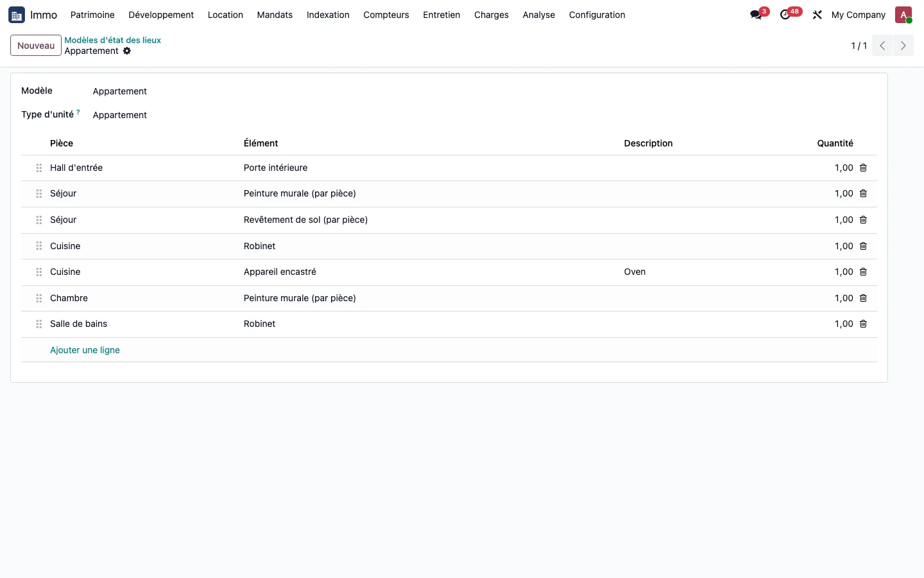Edit the Modèle name field
Screen dimensions: 924x578
tap(119, 91)
